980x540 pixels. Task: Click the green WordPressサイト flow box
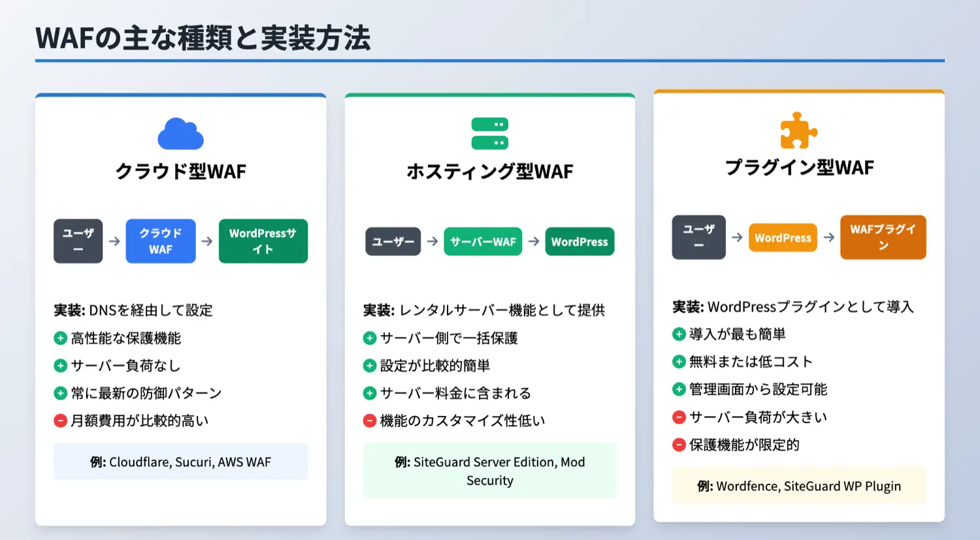point(263,241)
